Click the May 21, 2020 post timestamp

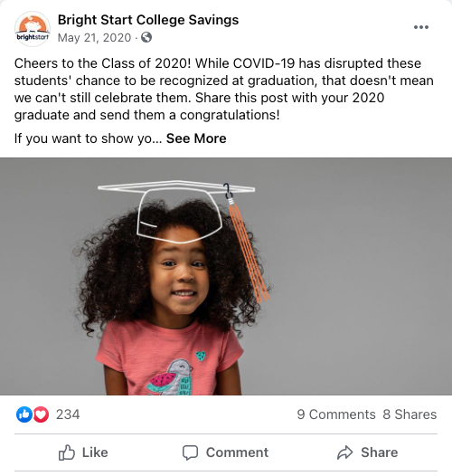click(94, 38)
